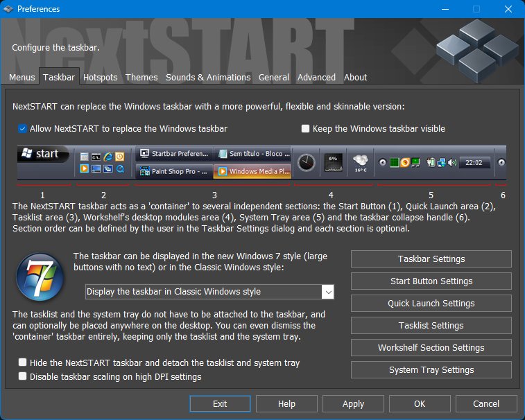The height and width of the screenshot is (420, 525).
Task: Click the taskbar collapse handle in preview
Action: coord(501,162)
